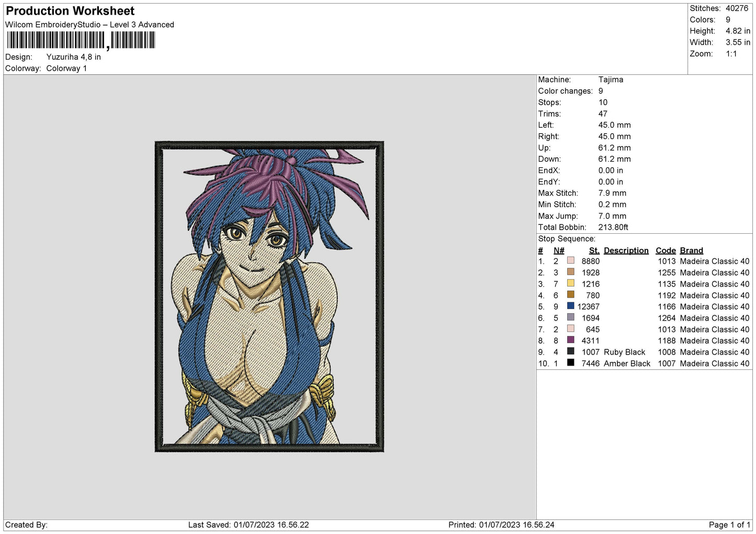The image size is (756, 534).
Task: Click the purple swatch for code 1188
Action: 570,340
